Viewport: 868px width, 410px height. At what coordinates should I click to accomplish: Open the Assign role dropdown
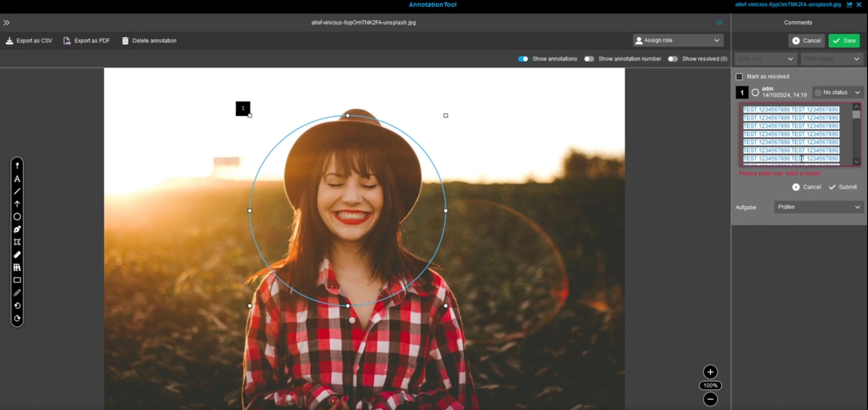click(x=677, y=40)
